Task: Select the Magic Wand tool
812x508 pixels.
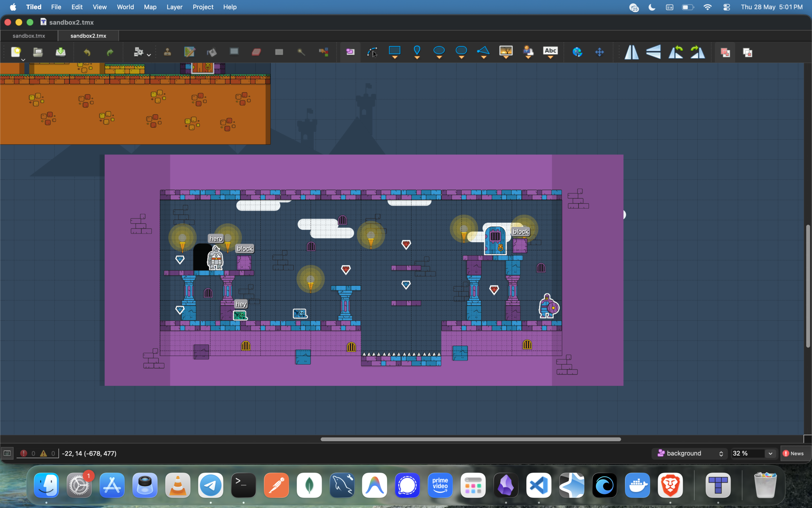Action: [301, 52]
